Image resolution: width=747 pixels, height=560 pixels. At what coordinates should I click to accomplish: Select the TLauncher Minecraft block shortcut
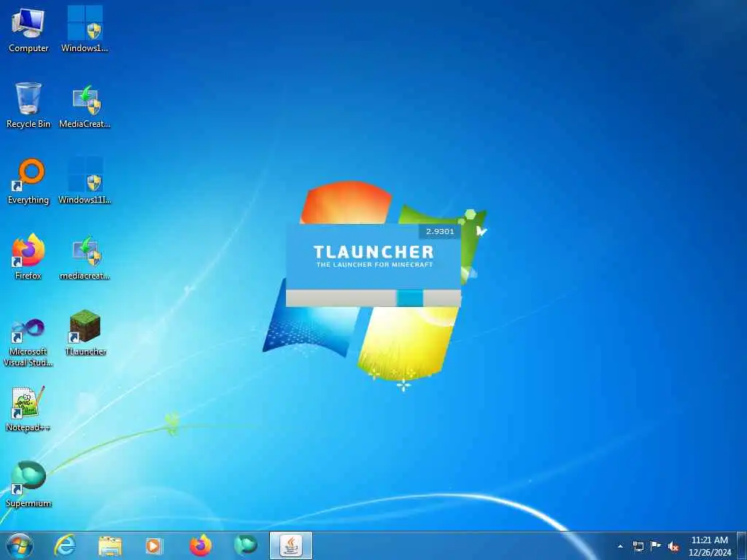(85, 332)
